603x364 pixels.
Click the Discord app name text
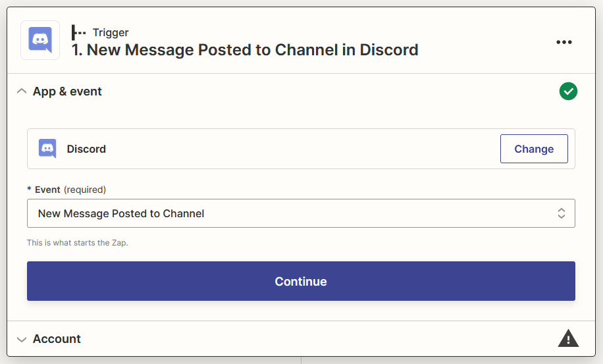(86, 149)
